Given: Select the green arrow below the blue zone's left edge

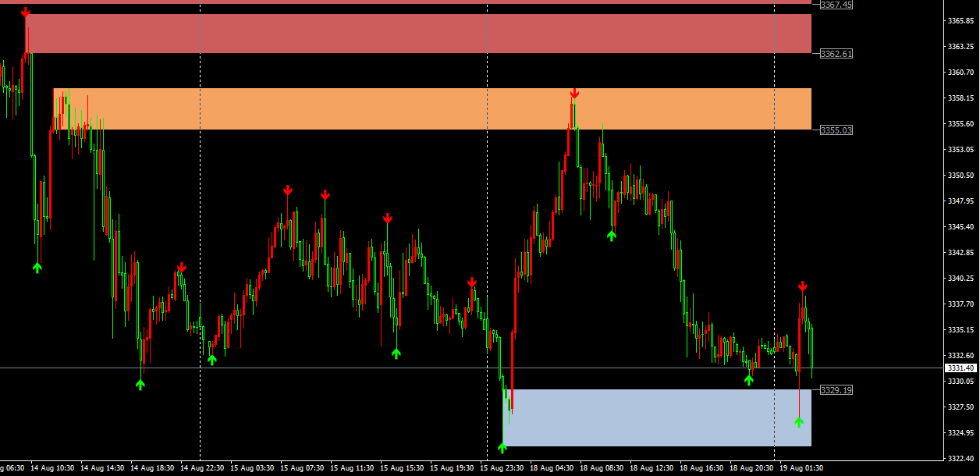Looking at the screenshot, I should click(502, 448).
